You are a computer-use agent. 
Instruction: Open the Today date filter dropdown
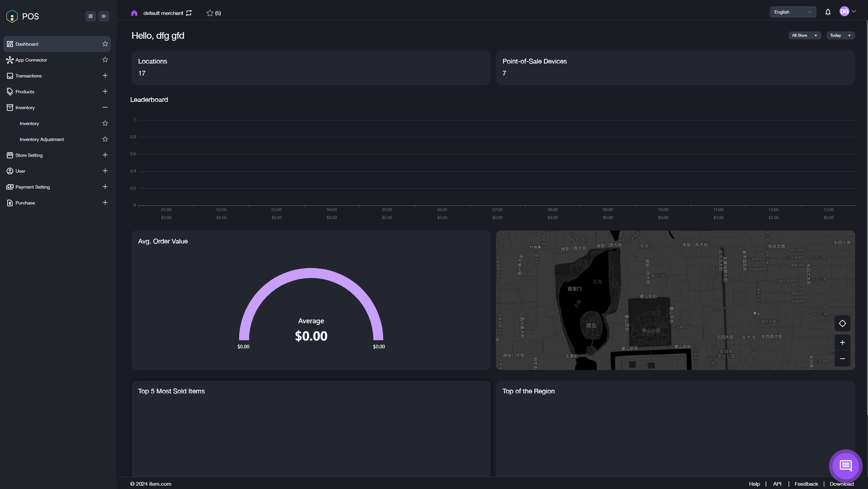[x=840, y=35]
